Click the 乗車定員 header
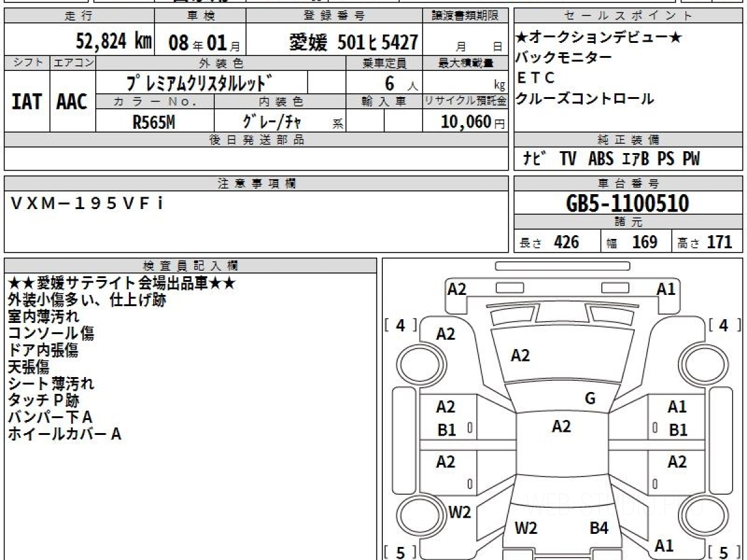Viewport: 747px width, 560px height. [x=383, y=63]
